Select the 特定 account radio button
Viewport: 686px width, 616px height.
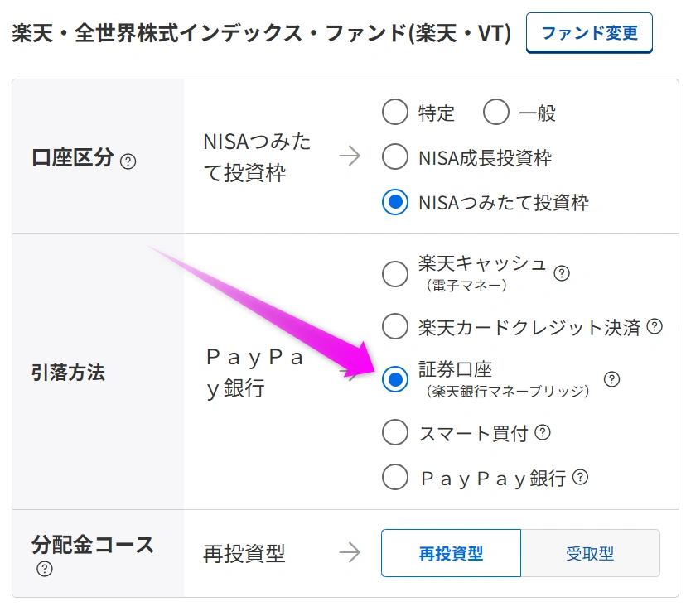coord(395,112)
